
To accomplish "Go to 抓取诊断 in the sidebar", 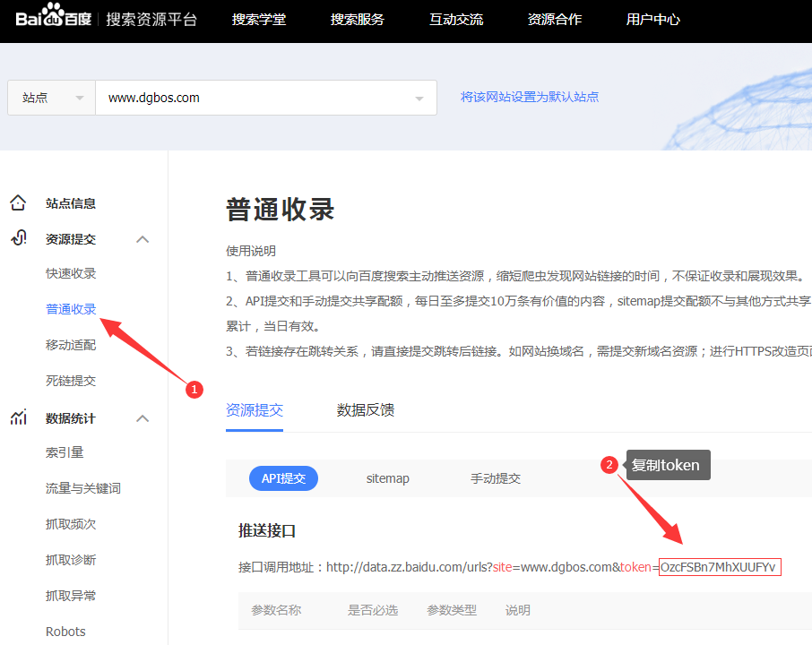I will coord(71,560).
